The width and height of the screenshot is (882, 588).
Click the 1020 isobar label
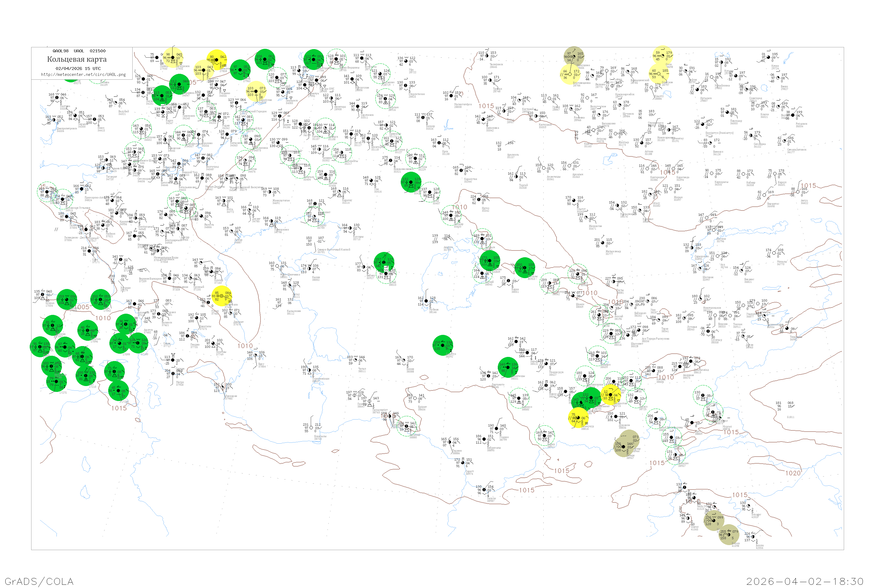tap(793, 473)
